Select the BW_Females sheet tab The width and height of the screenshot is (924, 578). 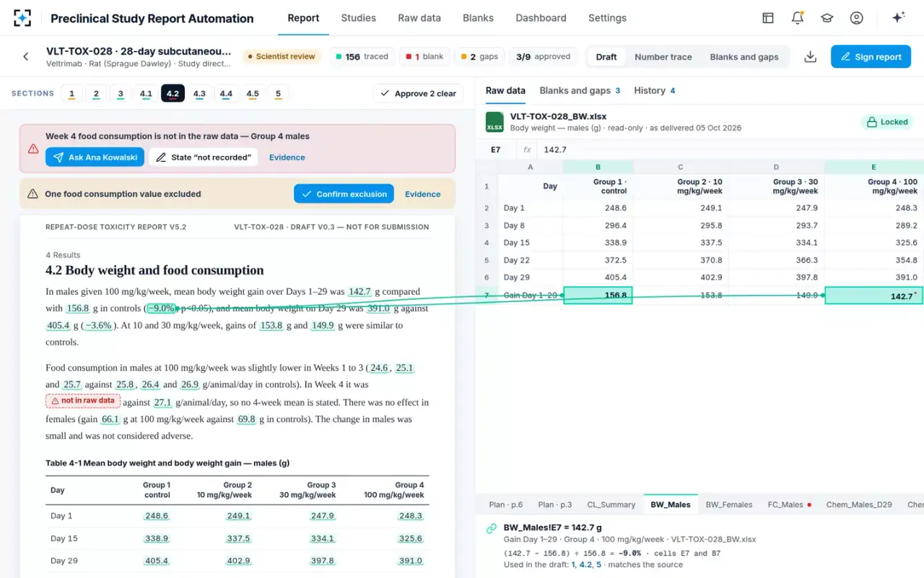coord(729,504)
